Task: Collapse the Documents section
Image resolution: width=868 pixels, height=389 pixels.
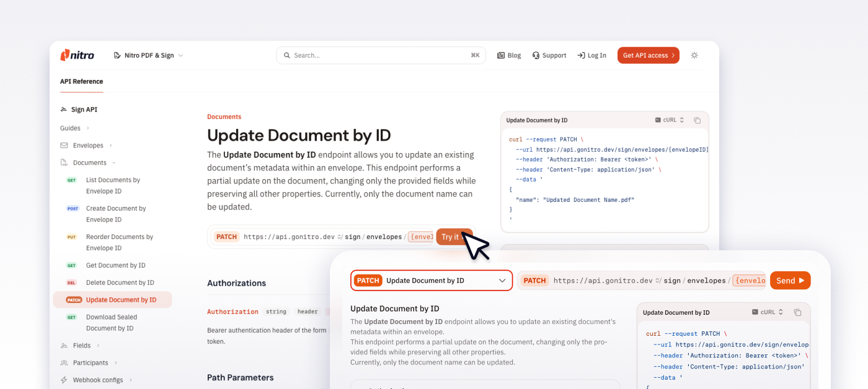Action: pyautogui.click(x=88, y=163)
